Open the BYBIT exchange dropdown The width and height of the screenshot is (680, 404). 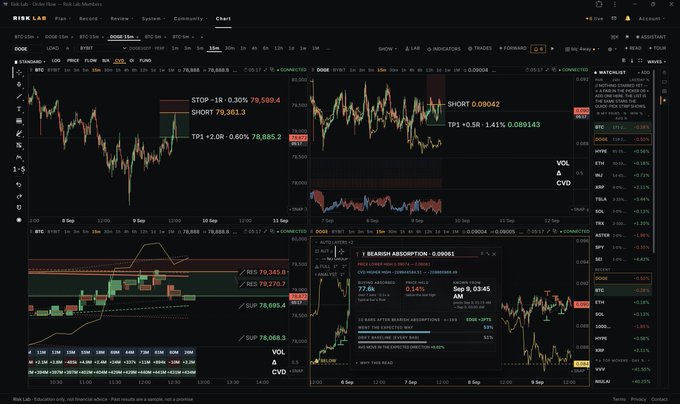(102, 49)
